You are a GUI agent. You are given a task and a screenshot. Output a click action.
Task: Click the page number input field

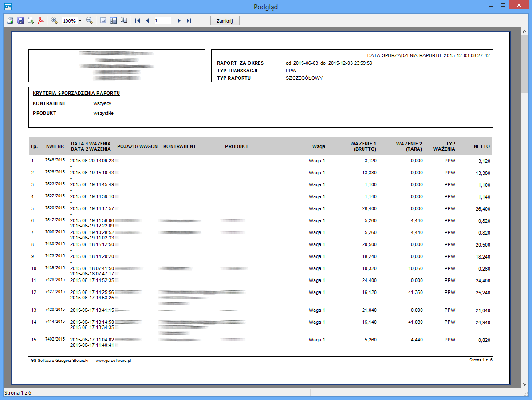(x=162, y=20)
